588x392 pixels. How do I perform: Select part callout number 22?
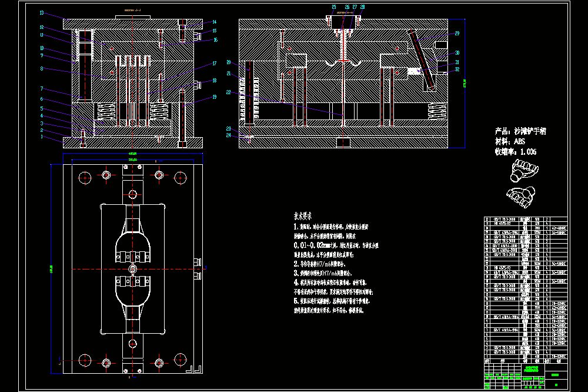[x=229, y=92]
